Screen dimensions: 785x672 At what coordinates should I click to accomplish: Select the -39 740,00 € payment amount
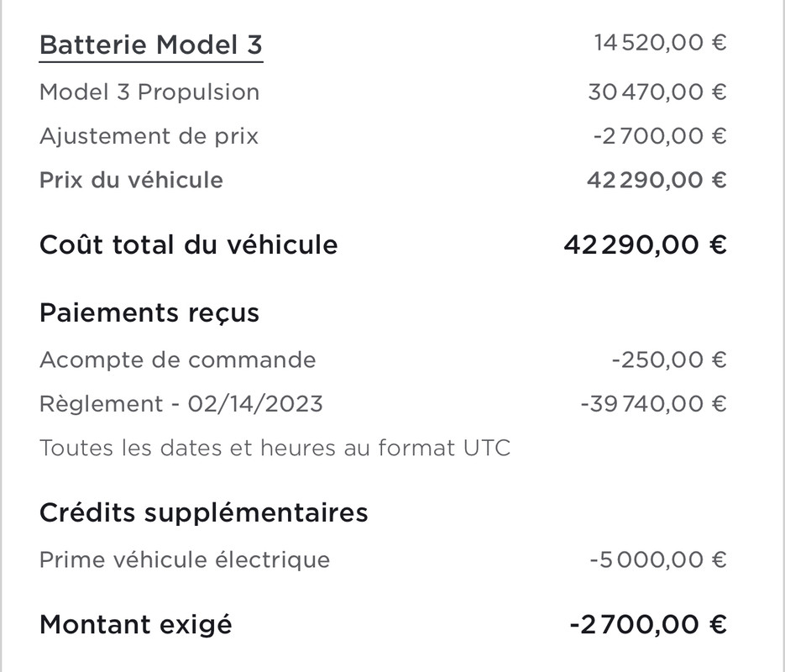pyautogui.click(x=653, y=404)
